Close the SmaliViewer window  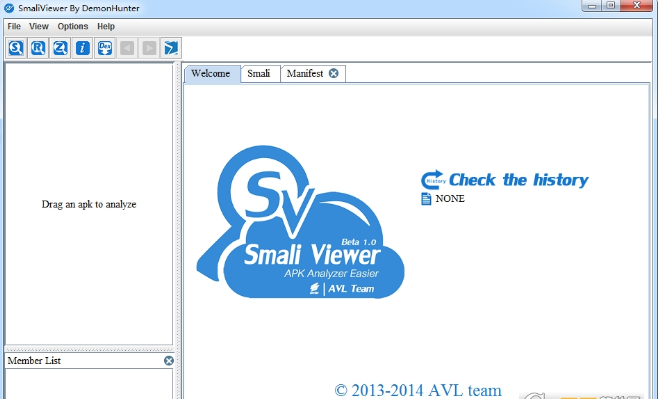(x=637, y=6)
